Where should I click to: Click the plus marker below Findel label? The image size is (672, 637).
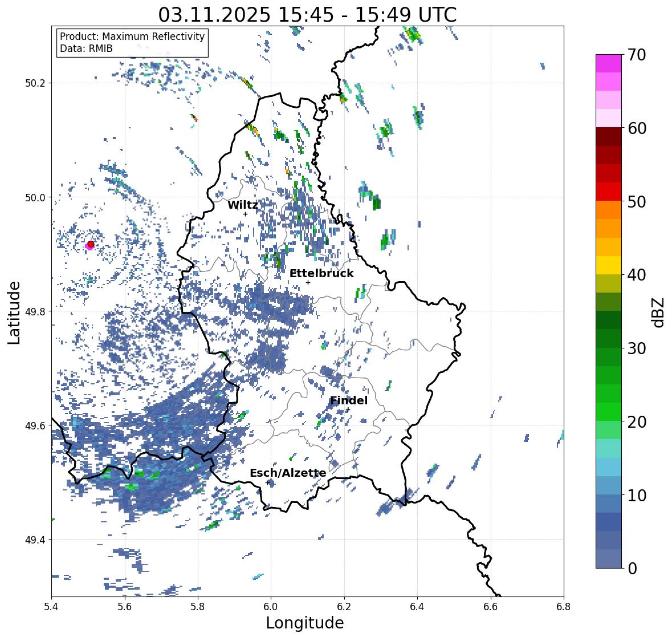coord(348,410)
